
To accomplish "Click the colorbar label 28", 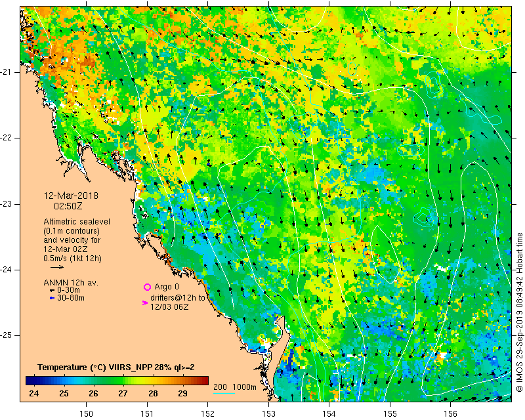I will 153,393.
